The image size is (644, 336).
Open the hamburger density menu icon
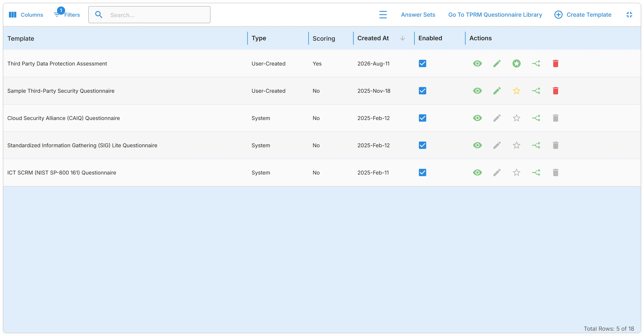[x=383, y=15]
